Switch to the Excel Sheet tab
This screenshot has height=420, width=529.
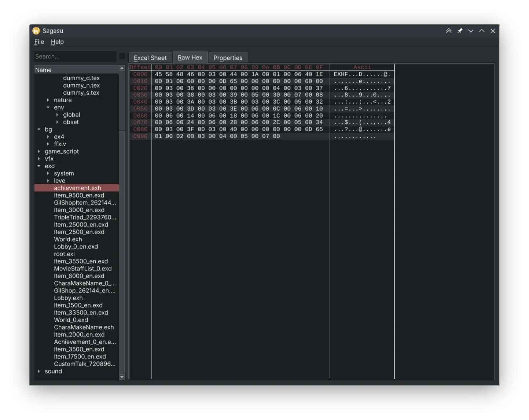pyautogui.click(x=150, y=58)
